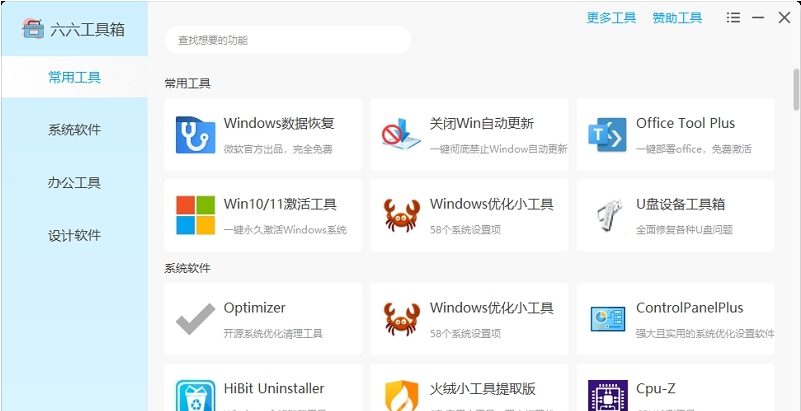Click the 火绒小工具提取版 orange shield icon

402,396
